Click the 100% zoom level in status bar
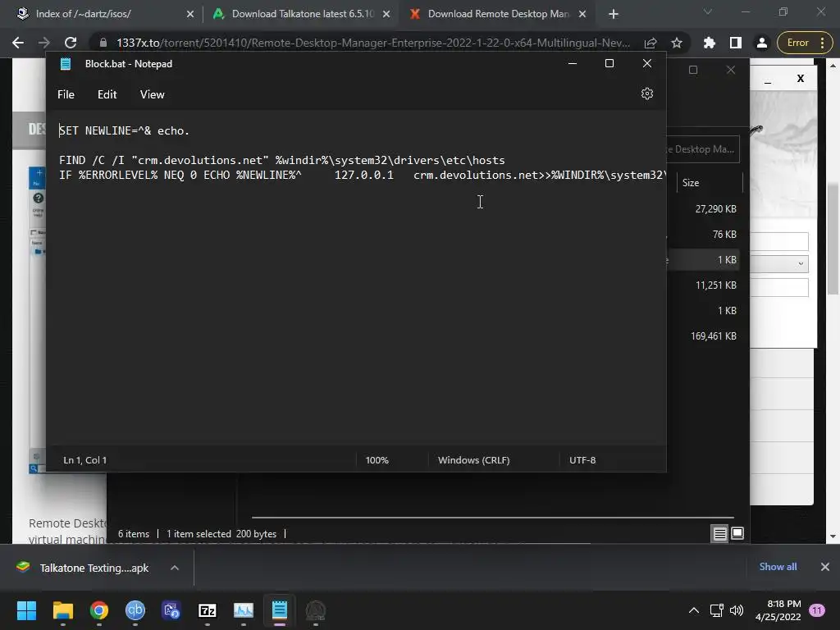 click(x=377, y=460)
